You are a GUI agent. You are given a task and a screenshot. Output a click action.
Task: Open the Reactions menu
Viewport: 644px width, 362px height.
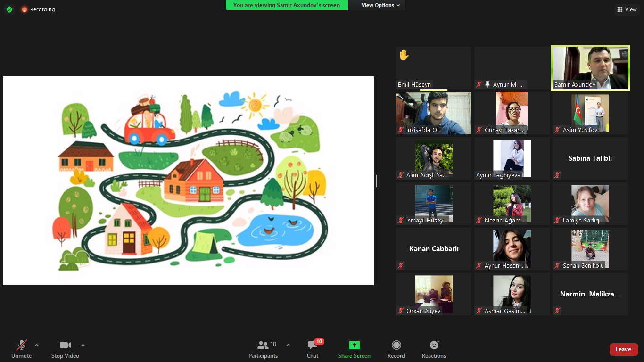pyautogui.click(x=434, y=349)
